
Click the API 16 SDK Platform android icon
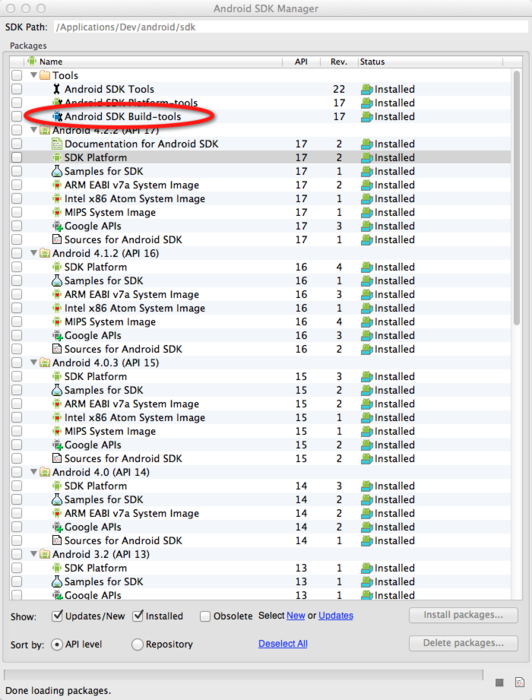[57, 267]
